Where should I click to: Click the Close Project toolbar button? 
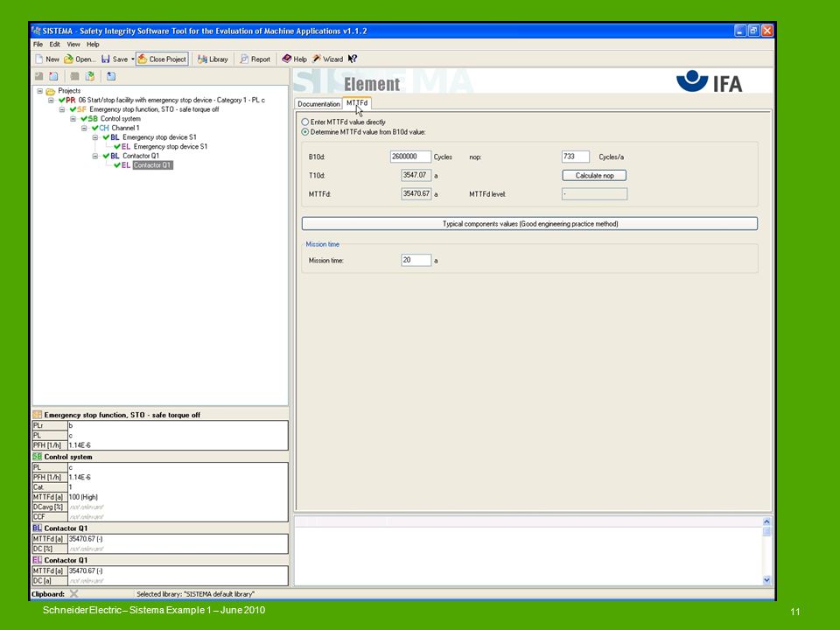[x=163, y=59]
